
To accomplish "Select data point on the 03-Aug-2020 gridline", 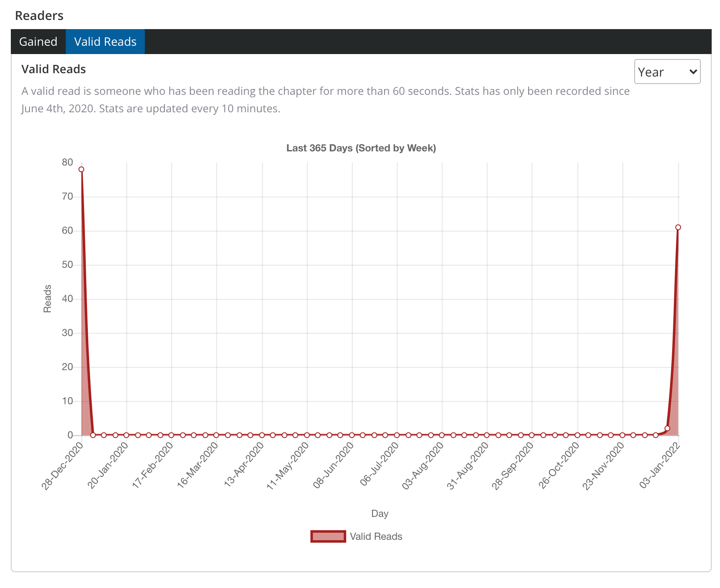I will [x=442, y=435].
